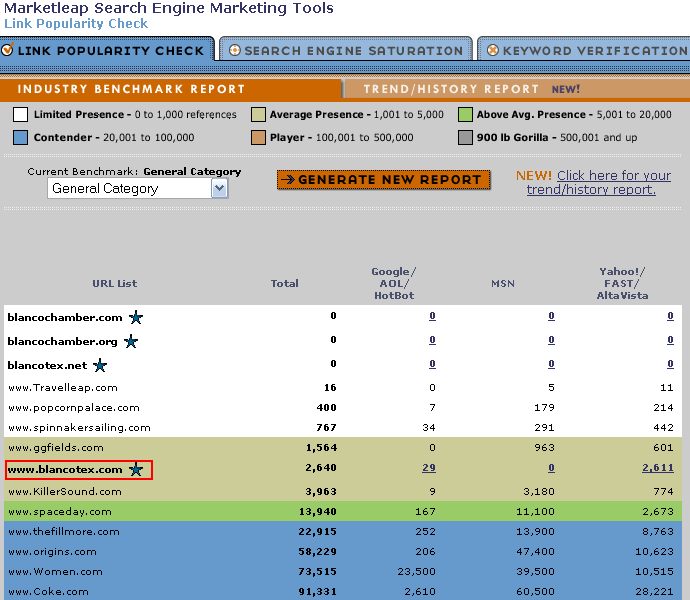Click the MSN column header

tap(503, 283)
